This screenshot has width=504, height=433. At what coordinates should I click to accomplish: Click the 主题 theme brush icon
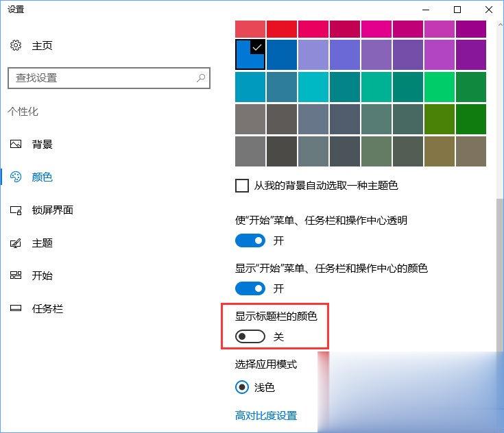coord(15,243)
